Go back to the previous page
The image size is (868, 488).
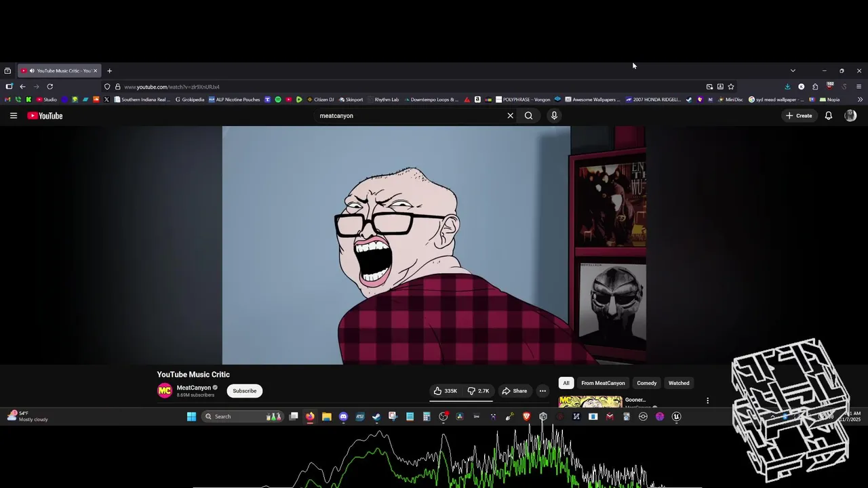(22, 87)
